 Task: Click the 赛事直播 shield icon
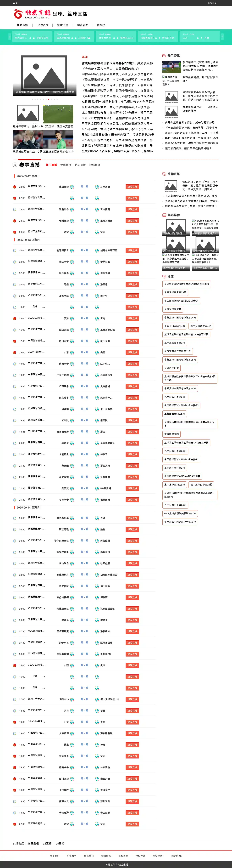click(x=15, y=165)
